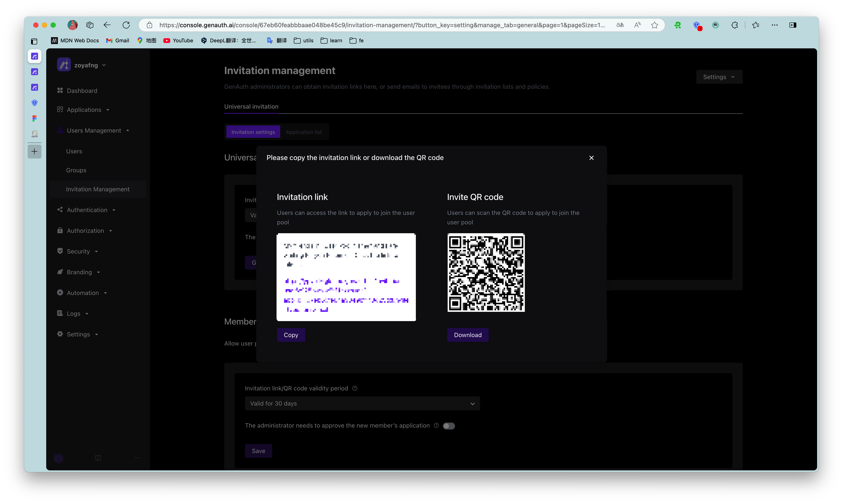The width and height of the screenshot is (843, 504).
Task: Open the MDN Web Docs bookmark
Action: click(75, 40)
